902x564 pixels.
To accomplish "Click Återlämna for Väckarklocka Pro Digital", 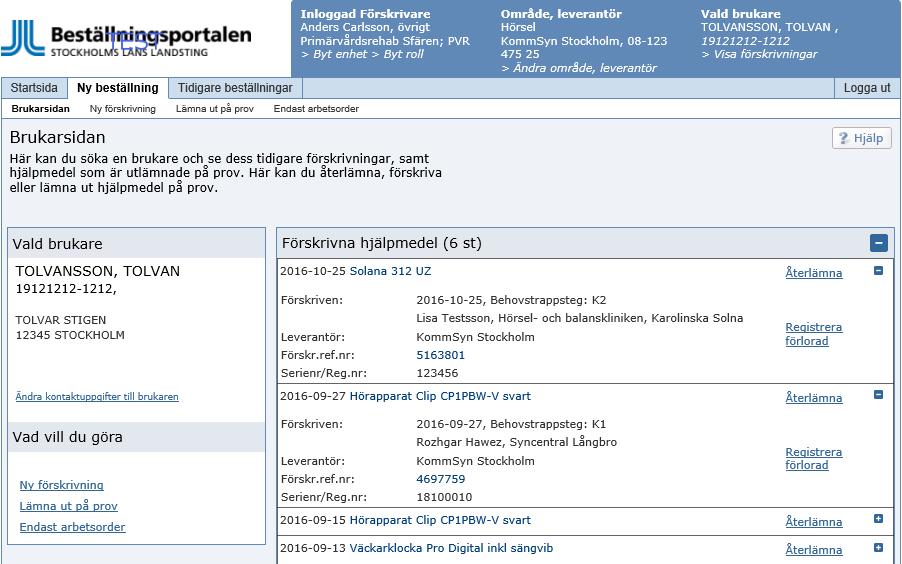I will click(814, 550).
